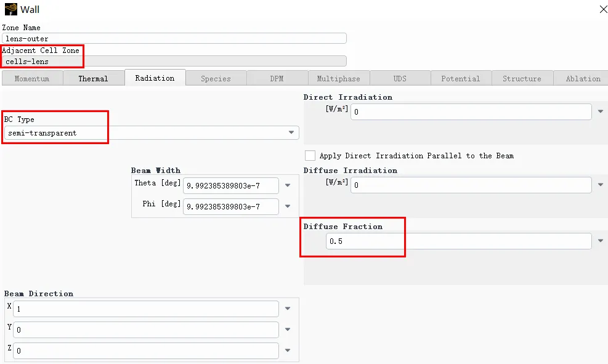Expand the Diffuse Irradiation options arrow
This screenshot has height=364, width=608.
click(601, 185)
